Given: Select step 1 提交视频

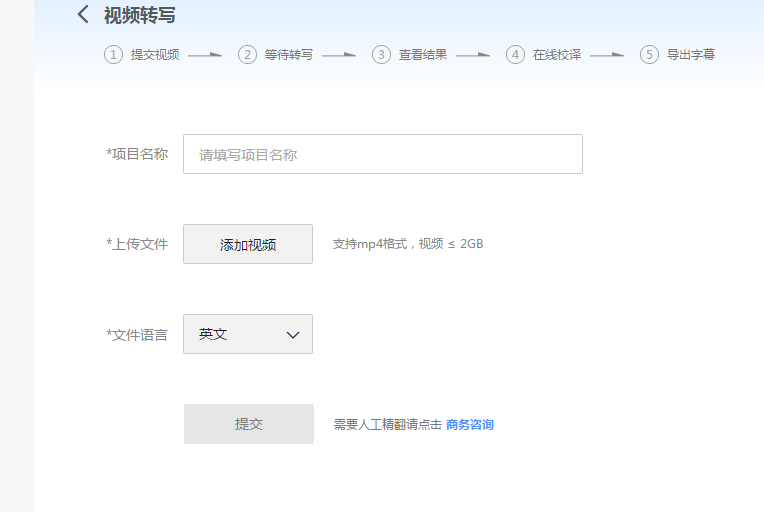Looking at the screenshot, I should pos(142,55).
